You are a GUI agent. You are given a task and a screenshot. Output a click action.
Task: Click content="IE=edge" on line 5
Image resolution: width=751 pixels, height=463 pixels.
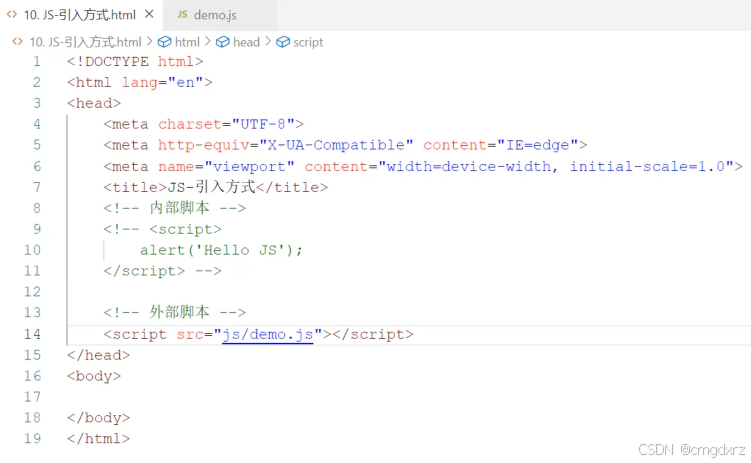(x=501, y=145)
